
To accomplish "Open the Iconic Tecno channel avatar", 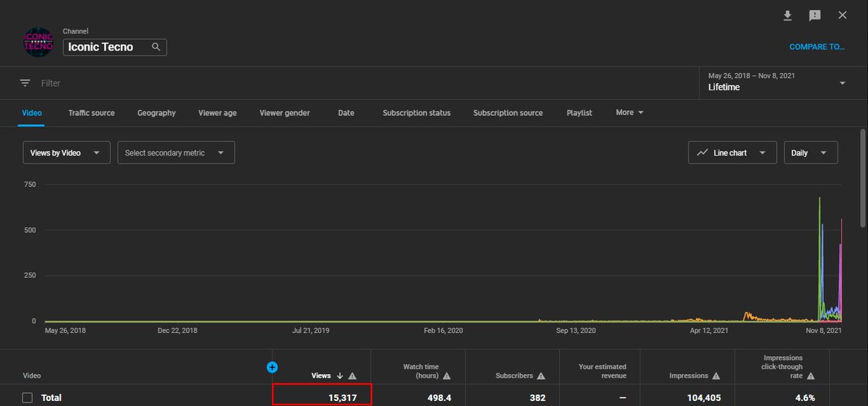I will pyautogui.click(x=38, y=43).
